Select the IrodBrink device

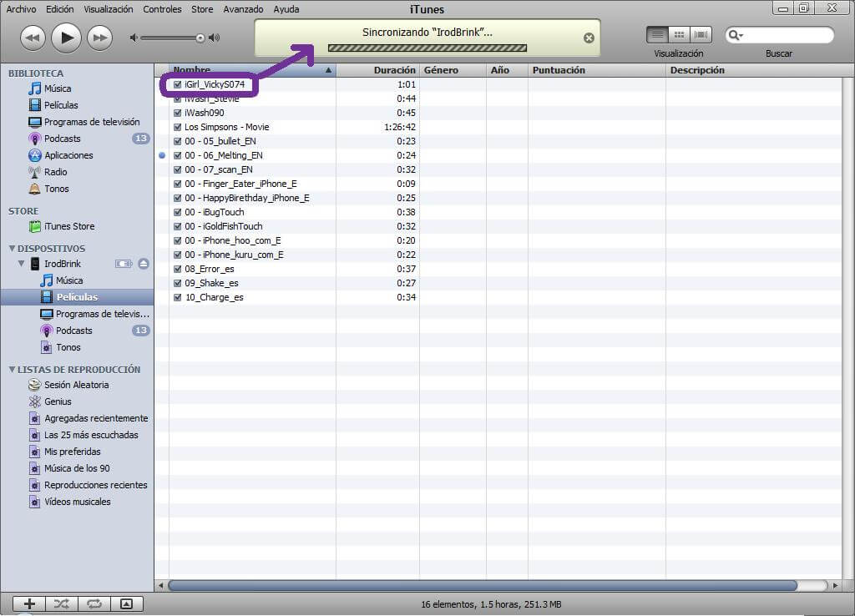pos(62,264)
